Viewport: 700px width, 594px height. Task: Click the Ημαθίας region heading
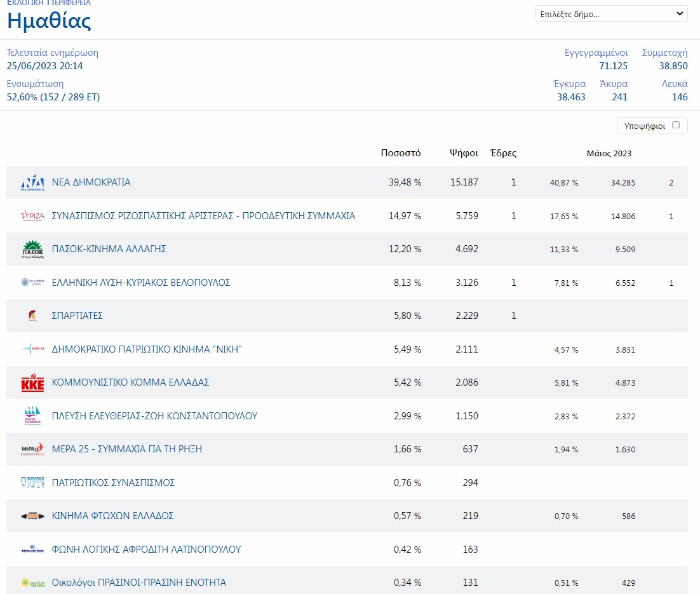(49, 21)
